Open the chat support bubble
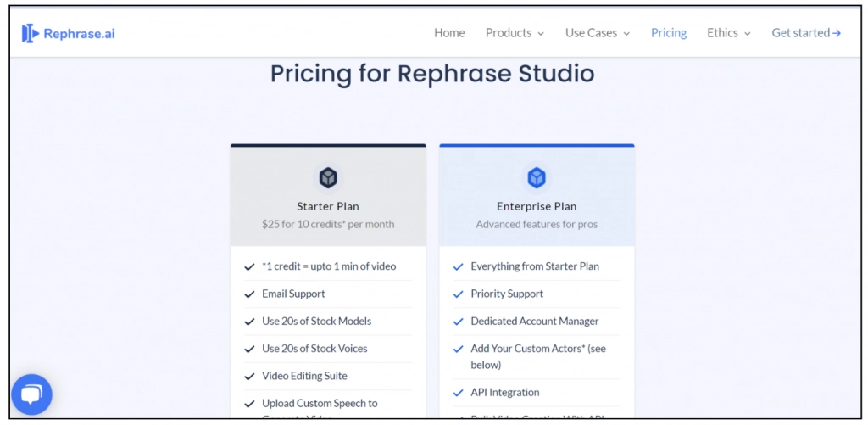 [x=31, y=394]
